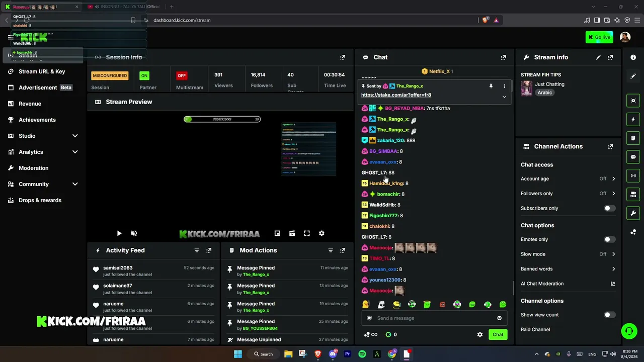The height and width of the screenshot is (362, 644).
Task: Open the user profile avatar
Action: coord(625,37)
